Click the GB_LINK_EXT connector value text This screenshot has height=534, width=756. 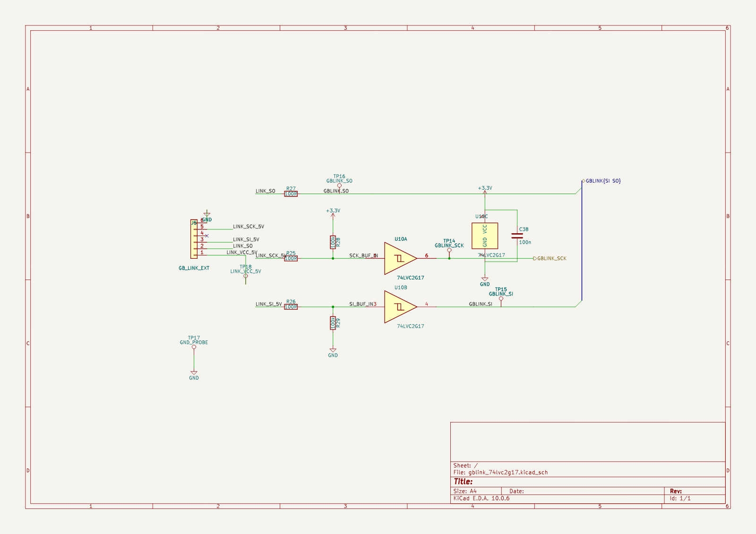click(194, 268)
